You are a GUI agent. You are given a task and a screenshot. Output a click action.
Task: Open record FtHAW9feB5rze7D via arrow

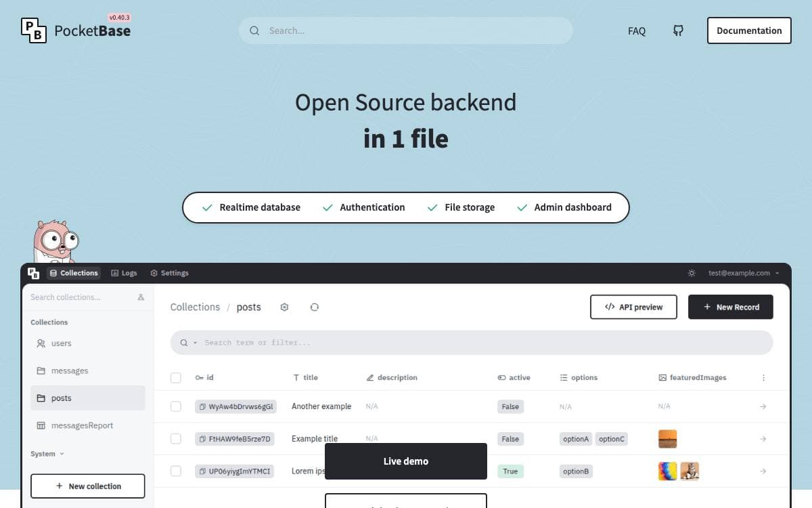(x=763, y=439)
